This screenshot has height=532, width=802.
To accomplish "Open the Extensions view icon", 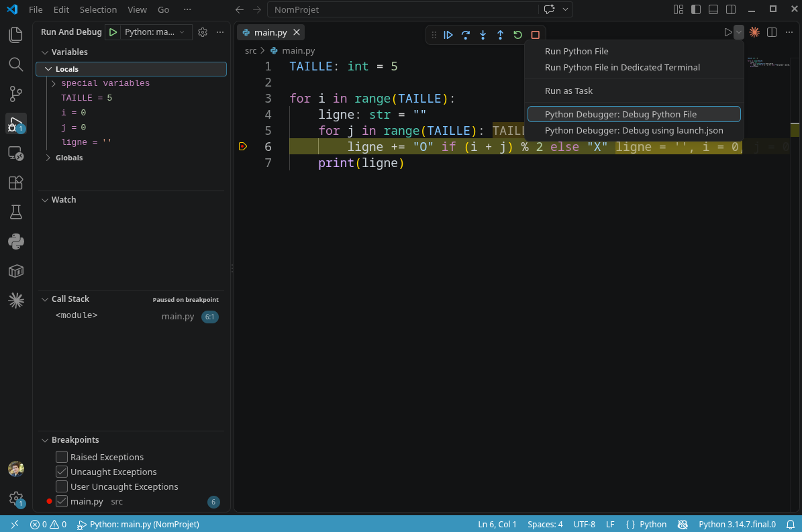I will (16, 182).
